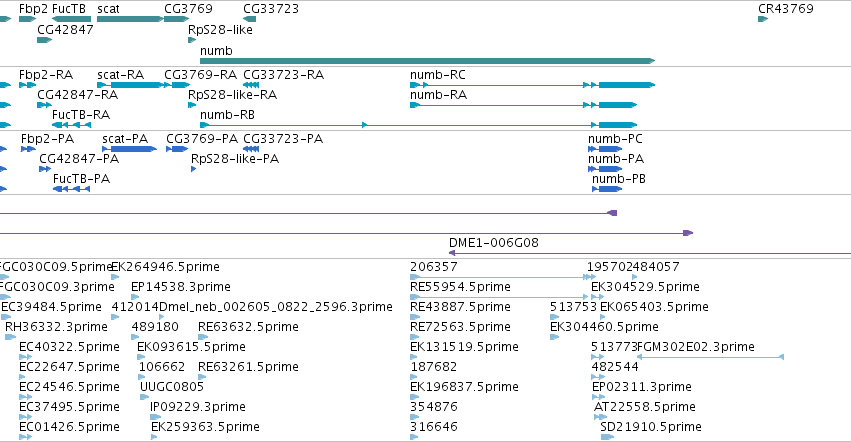
Task: Select the FGM302E02.3prime EST feature
Action: 710,357
